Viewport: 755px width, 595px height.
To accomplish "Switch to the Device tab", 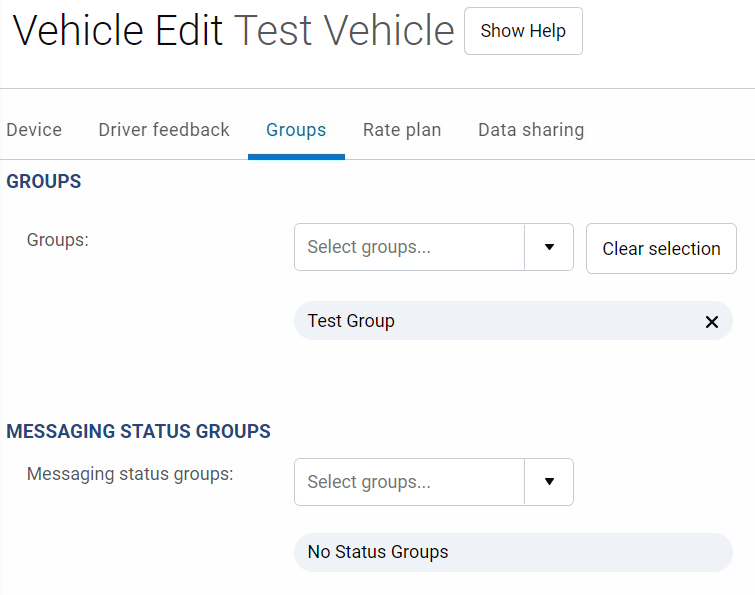I will pos(34,130).
